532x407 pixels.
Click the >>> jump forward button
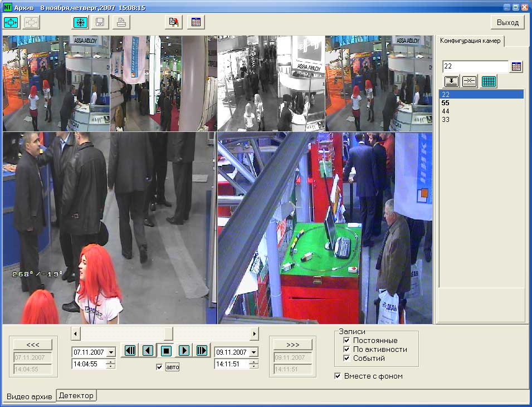point(290,344)
